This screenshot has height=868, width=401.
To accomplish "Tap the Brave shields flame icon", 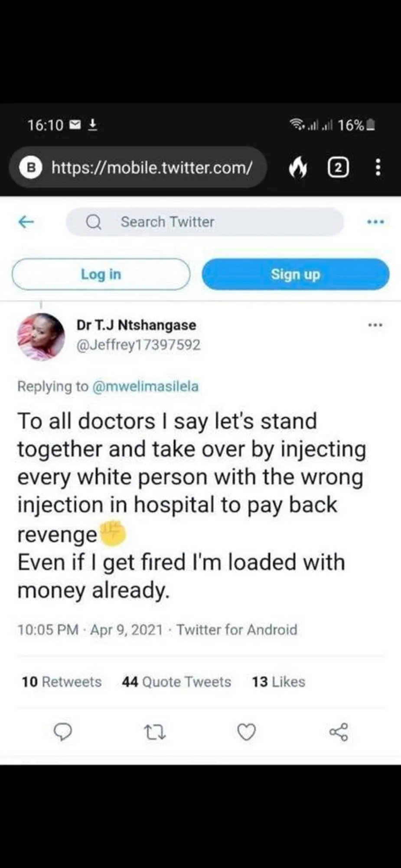I will (298, 168).
